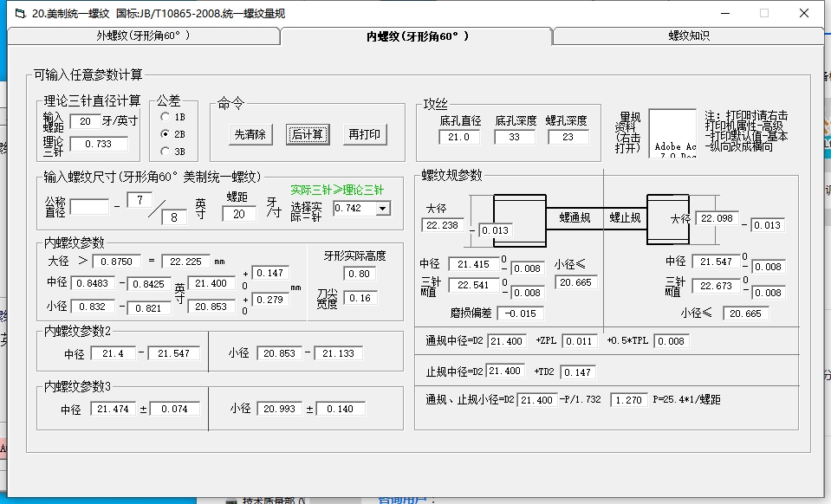Select the 2B tolerance class option
831x504 pixels.
[x=166, y=134]
